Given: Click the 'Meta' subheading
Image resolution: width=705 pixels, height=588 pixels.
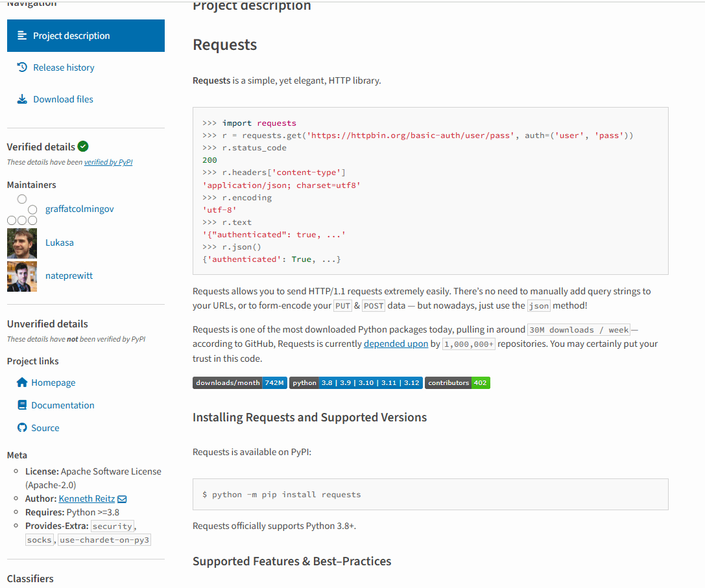Looking at the screenshot, I should click(x=17, y=455).
